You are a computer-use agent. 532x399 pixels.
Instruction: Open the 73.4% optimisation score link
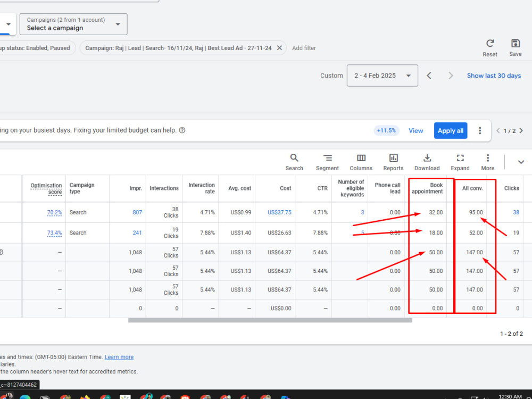(x=54, y=233)
